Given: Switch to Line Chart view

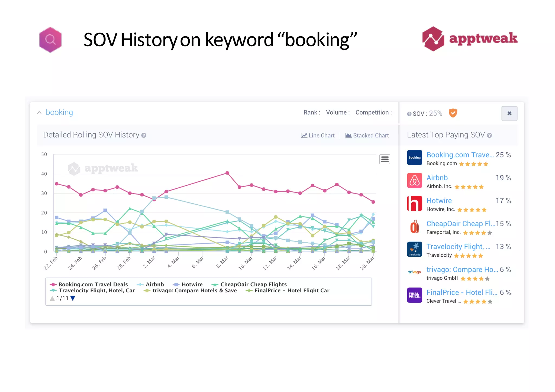Looking at the screenshot, I should [x=318, y=135].
